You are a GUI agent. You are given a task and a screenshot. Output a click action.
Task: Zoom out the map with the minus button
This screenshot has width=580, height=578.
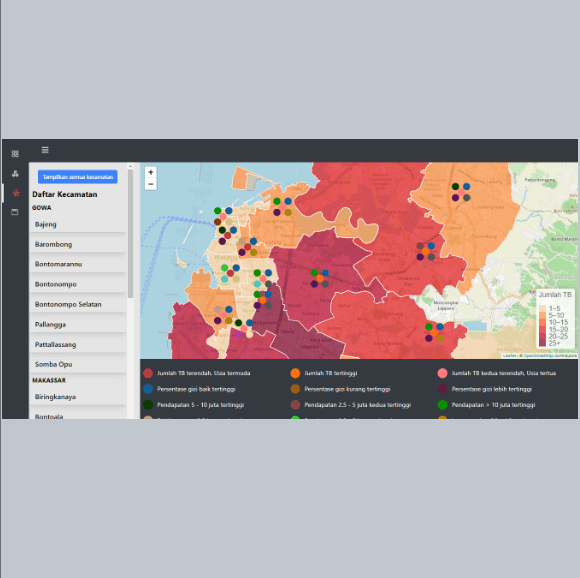tap(151, 184)
